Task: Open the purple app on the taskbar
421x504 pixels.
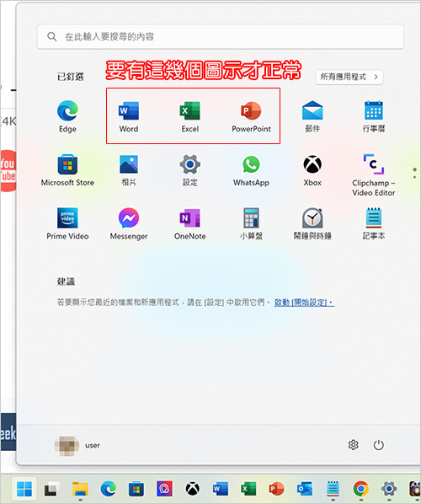Action: point(164,489)
